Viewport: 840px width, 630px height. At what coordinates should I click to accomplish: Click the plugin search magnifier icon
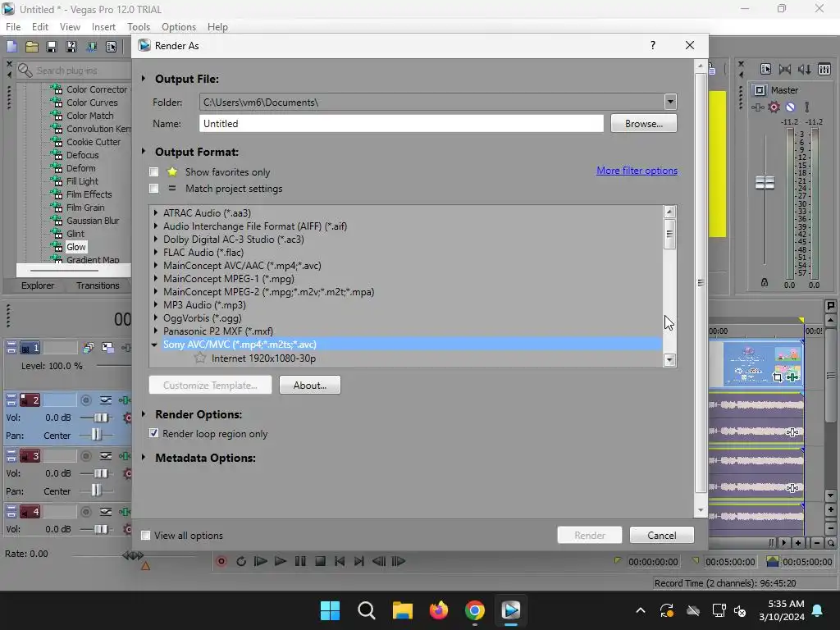click(x=25, y=71)
